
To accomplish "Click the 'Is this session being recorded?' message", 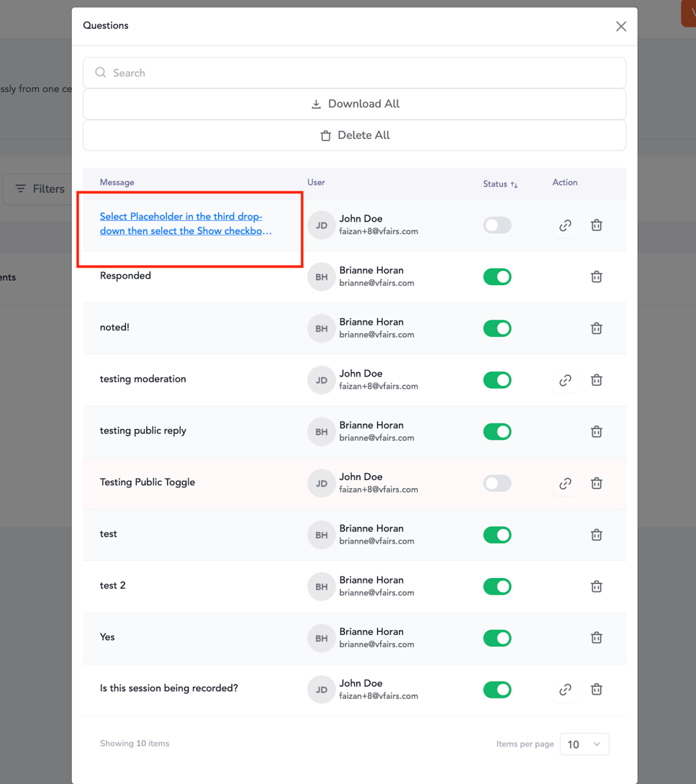I will point(169,688).
